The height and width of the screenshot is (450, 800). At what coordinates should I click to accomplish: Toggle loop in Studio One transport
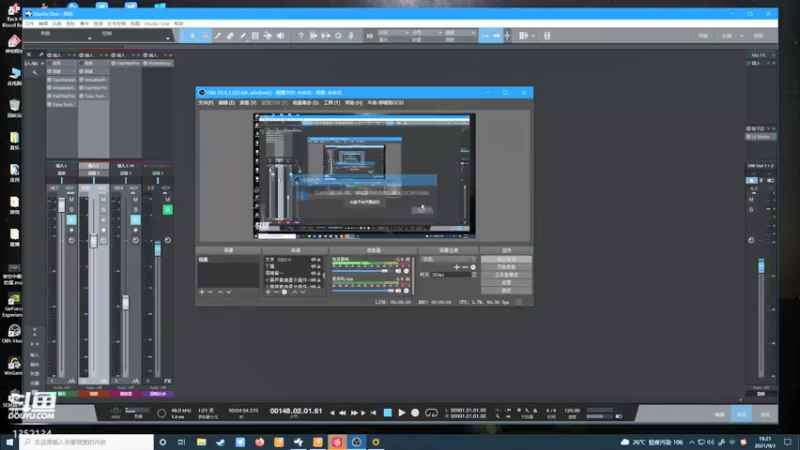point(432,412)
